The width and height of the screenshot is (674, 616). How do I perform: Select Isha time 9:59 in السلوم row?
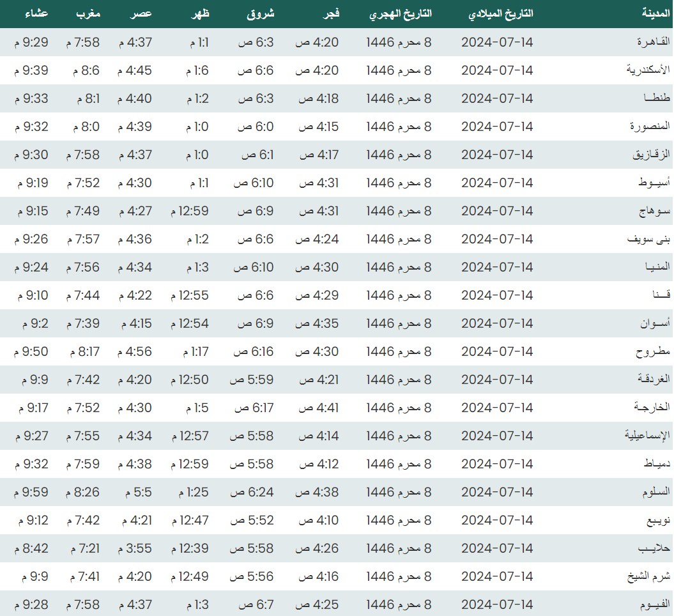[31, 492]
